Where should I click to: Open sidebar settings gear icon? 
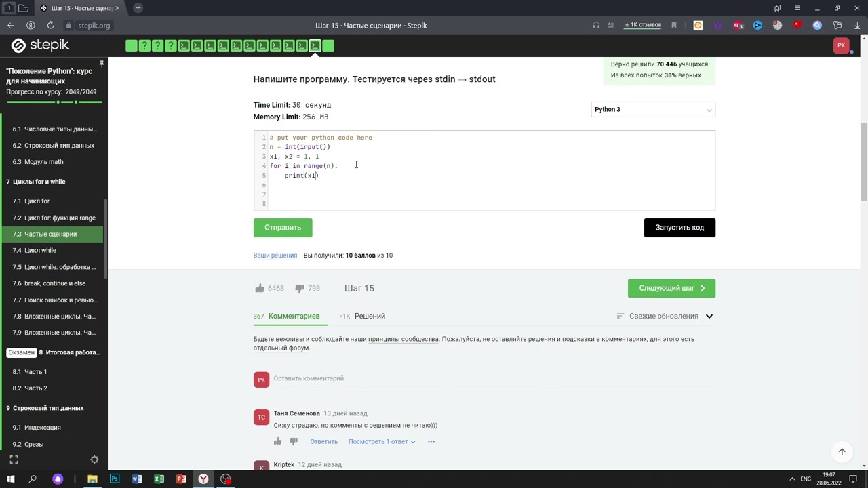pos(94,460)
